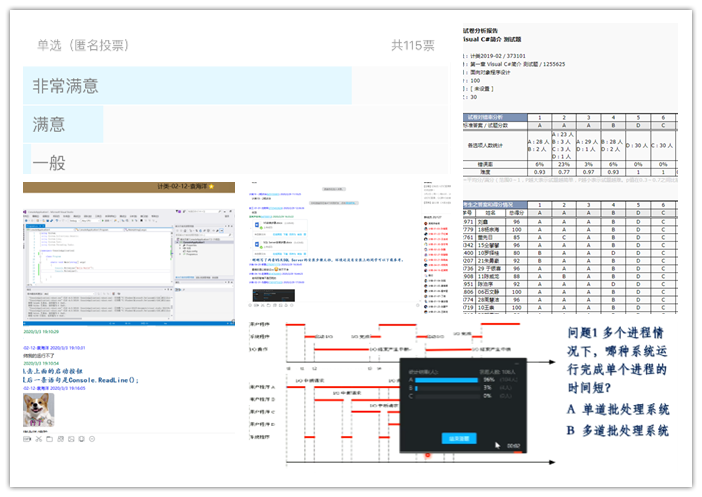This screenshot has height=497, width=702.
Task: Click the second Word document file icon
Action: click(256, 243)
